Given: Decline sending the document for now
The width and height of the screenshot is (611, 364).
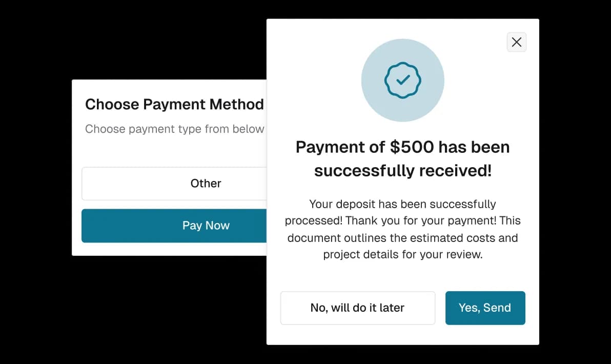Looking at the screenshot, I should (x=357, y=308).
